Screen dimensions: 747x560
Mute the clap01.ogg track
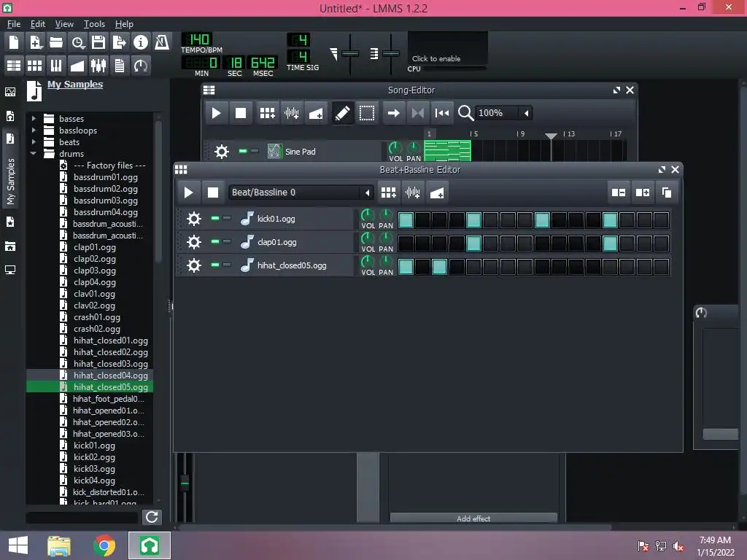[215, 241]
